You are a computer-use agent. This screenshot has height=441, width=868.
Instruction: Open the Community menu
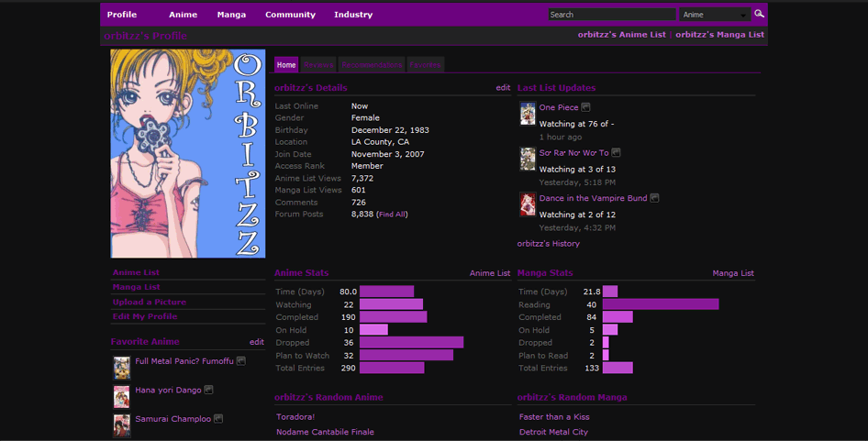pos(290,15)
